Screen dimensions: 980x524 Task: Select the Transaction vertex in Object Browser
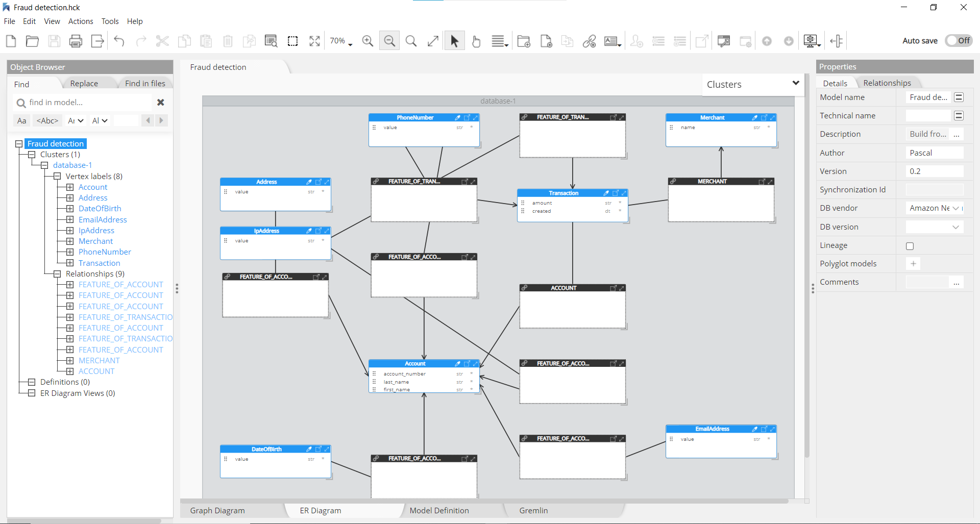click(x=100, y=263)
